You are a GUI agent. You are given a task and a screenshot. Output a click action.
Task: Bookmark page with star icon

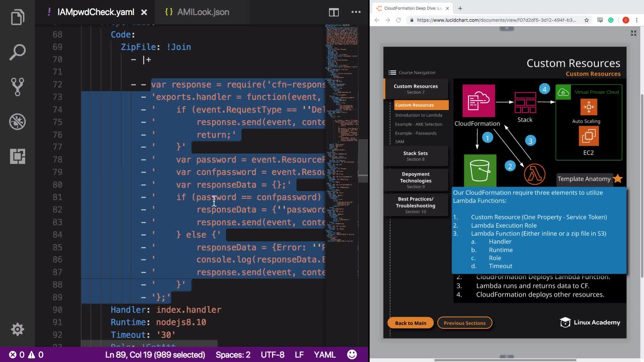pyautogui.click(x=586, y=20)
